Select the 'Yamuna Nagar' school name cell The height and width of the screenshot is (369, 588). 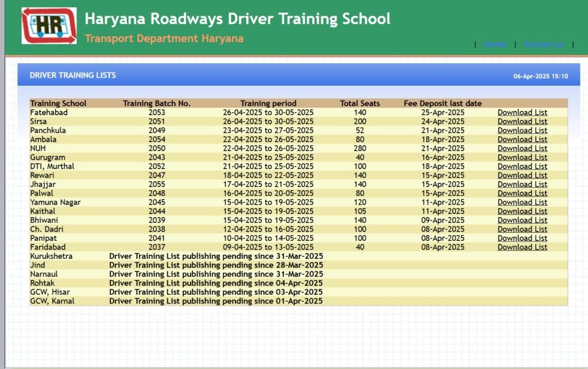point(55,202)
